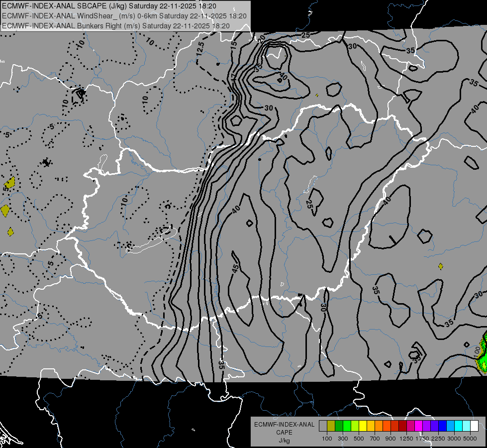Click the 1750 value on the legend scale
Image resolution: width=487 pixels, height=448 pixels.
tap(422, 439)
